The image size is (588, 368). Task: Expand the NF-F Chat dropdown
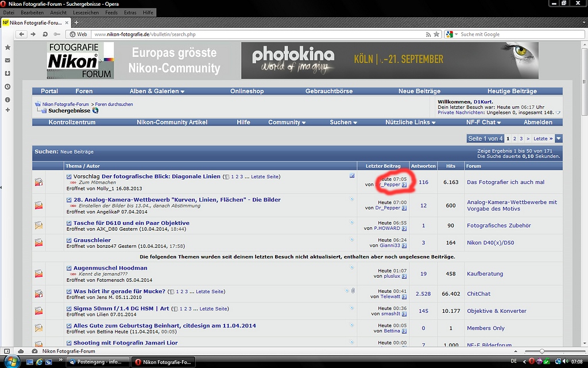point(483,122)
